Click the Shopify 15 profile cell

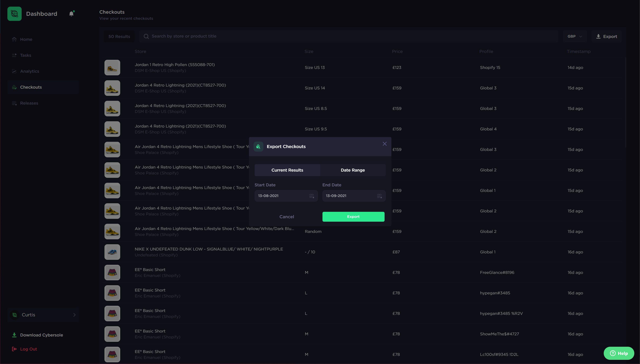[490, 68]
